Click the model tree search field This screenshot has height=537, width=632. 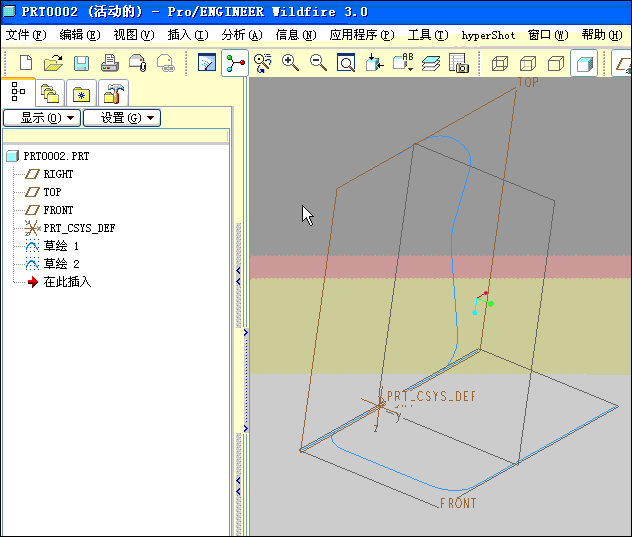116,137
